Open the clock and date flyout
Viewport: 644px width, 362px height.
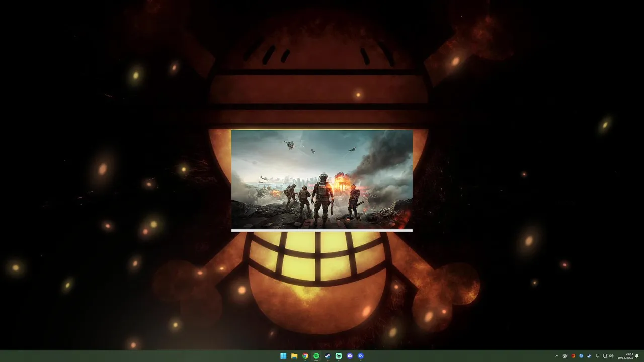(x=625, y=356)
